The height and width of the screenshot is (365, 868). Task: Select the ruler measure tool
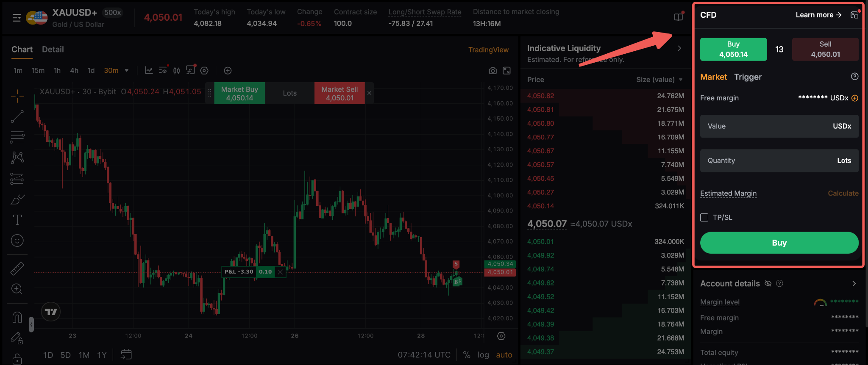pos(17,268)
